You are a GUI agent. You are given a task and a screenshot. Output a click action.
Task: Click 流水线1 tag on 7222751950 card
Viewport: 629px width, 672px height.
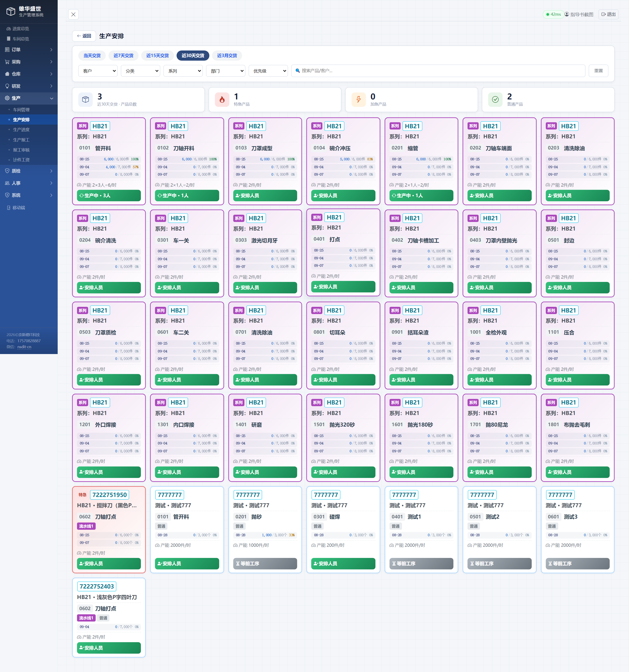pyautogui.click(x=86, y=526)
